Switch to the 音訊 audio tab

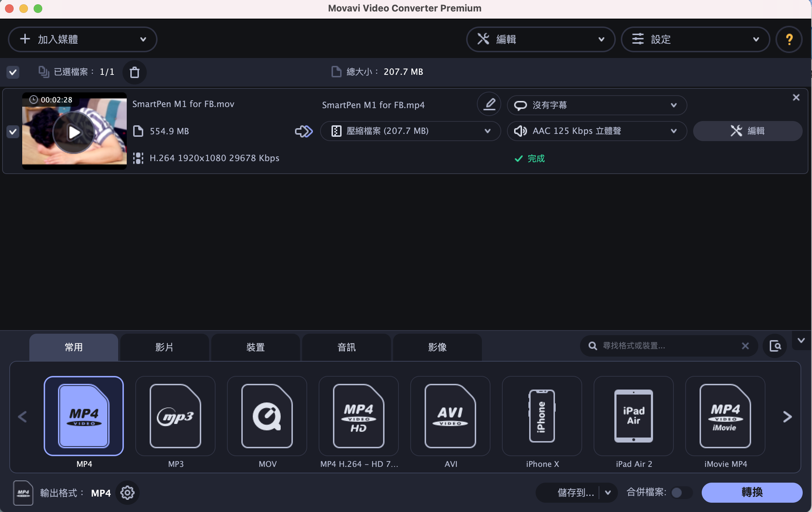(x=346, y=347)
